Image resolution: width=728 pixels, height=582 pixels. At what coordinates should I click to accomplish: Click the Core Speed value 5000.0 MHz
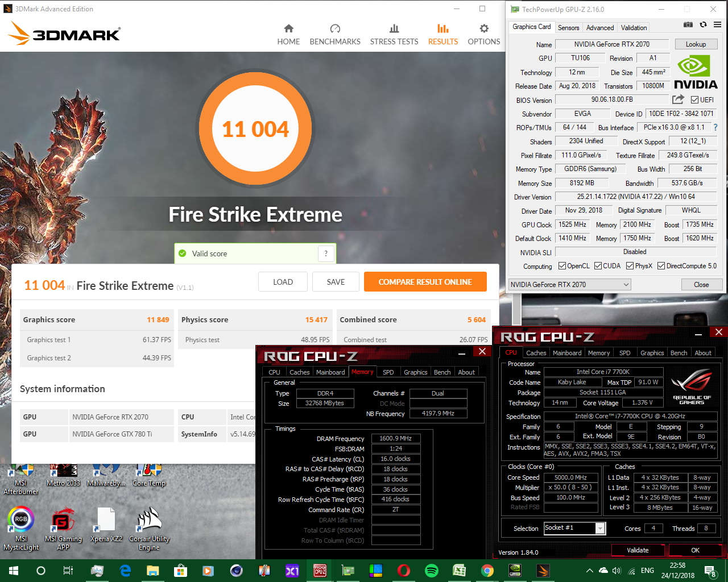[570, 477]
